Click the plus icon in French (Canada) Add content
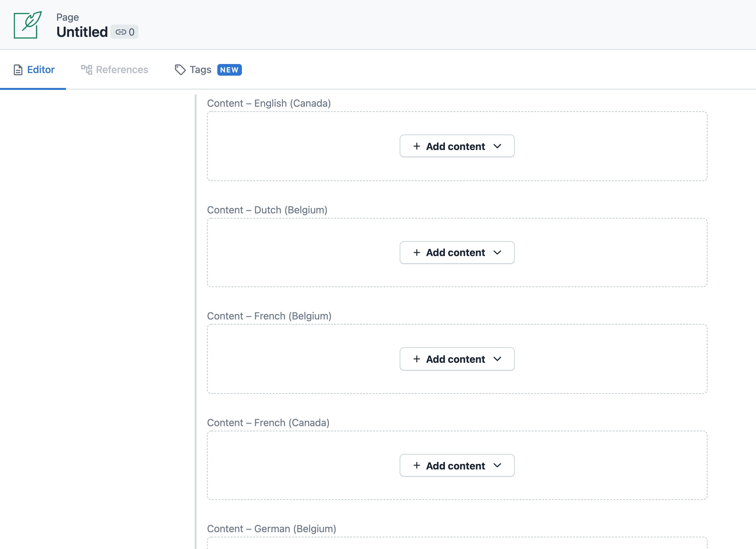756x549 pixels. coord(417,465)
